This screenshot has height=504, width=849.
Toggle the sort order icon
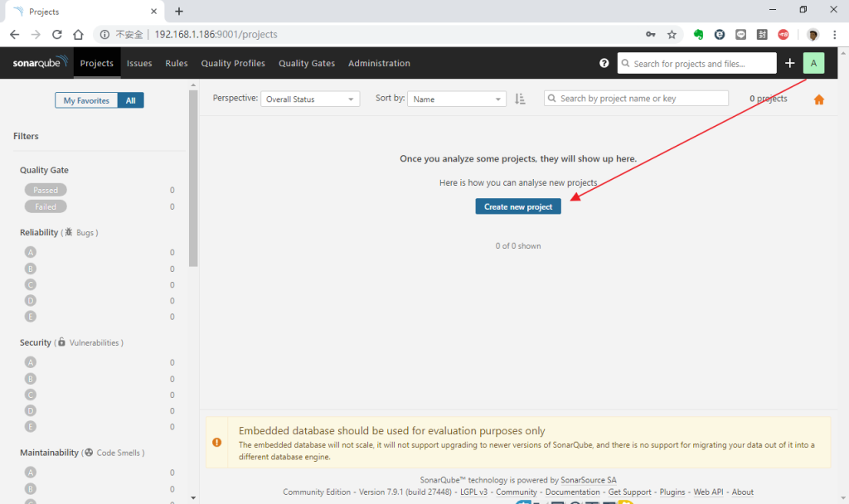[x=520, y=99]
